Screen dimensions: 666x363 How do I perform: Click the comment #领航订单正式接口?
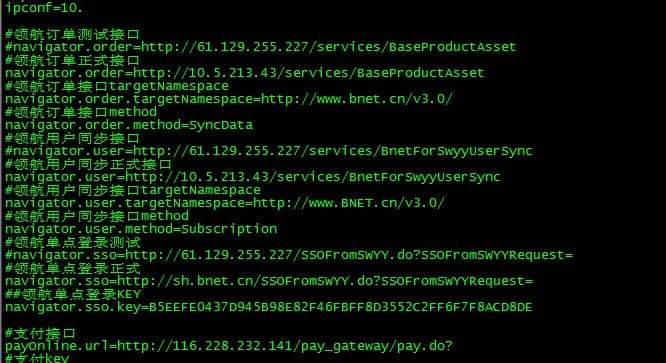pyautogui.click(x=72, y=60)
